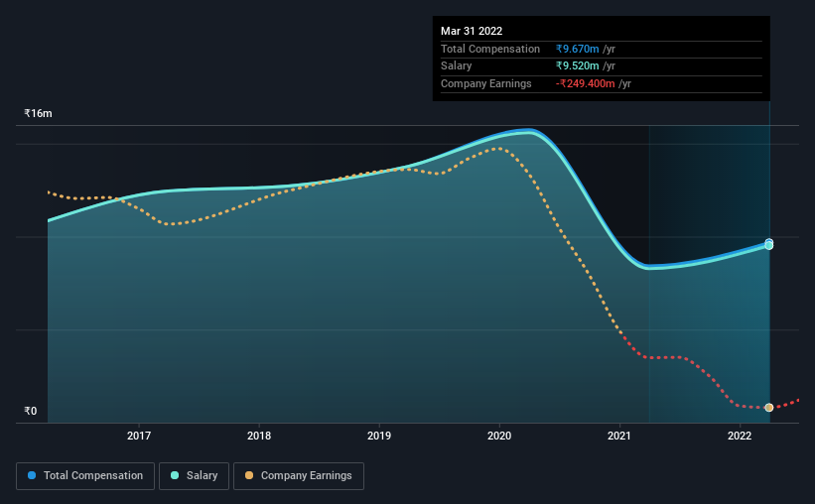Click the Salary label in tooltip
Viewport: 815px width, 504px height.
click(456, 66)
